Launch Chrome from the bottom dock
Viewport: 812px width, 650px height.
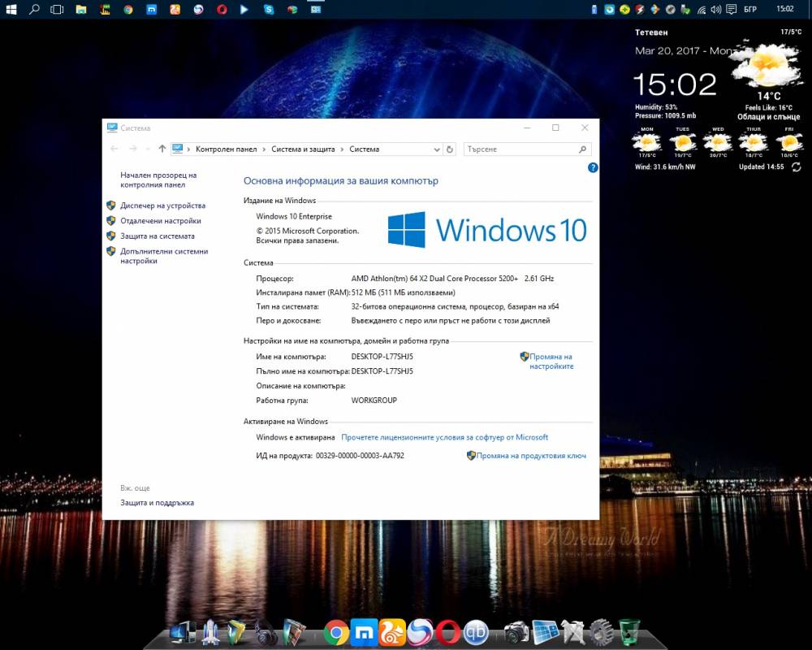[x=336, y=632]
